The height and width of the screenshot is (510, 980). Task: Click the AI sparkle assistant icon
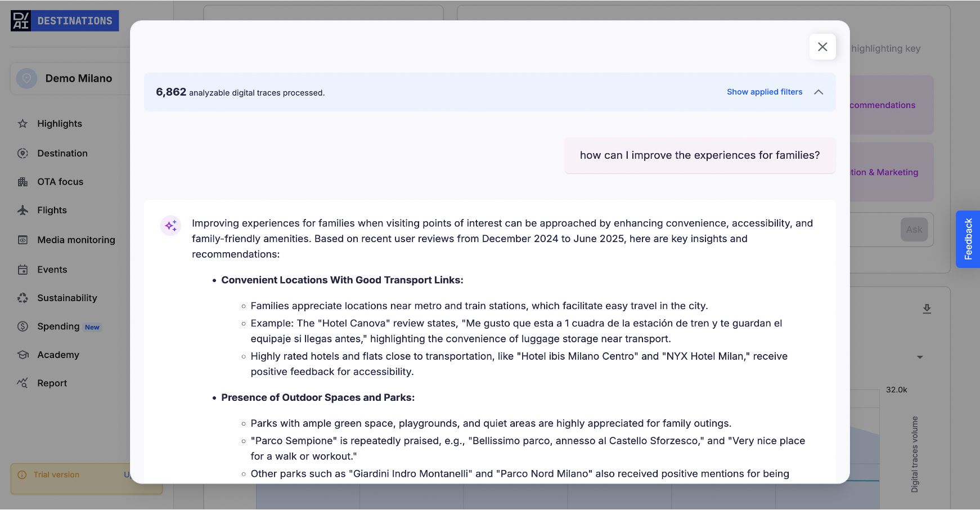point(170,226)
